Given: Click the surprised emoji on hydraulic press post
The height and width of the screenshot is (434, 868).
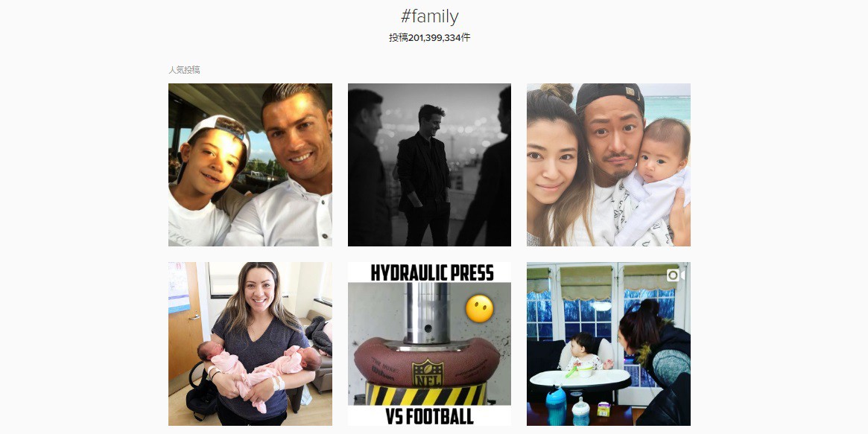Looking at the screenshot, I should (479, 309).
